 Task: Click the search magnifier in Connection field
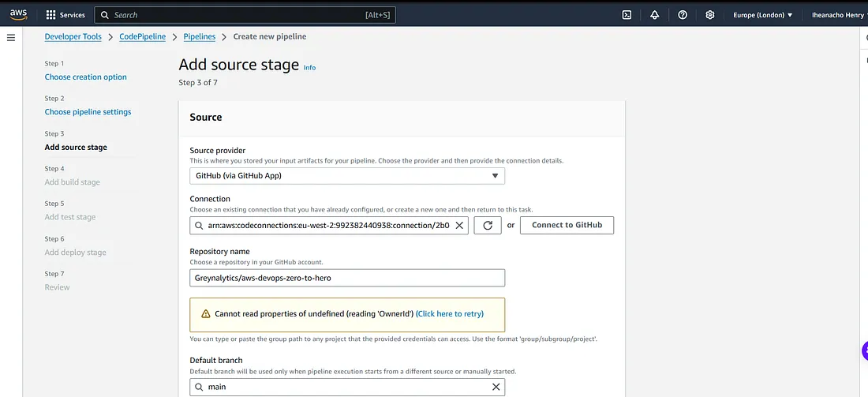197,226
